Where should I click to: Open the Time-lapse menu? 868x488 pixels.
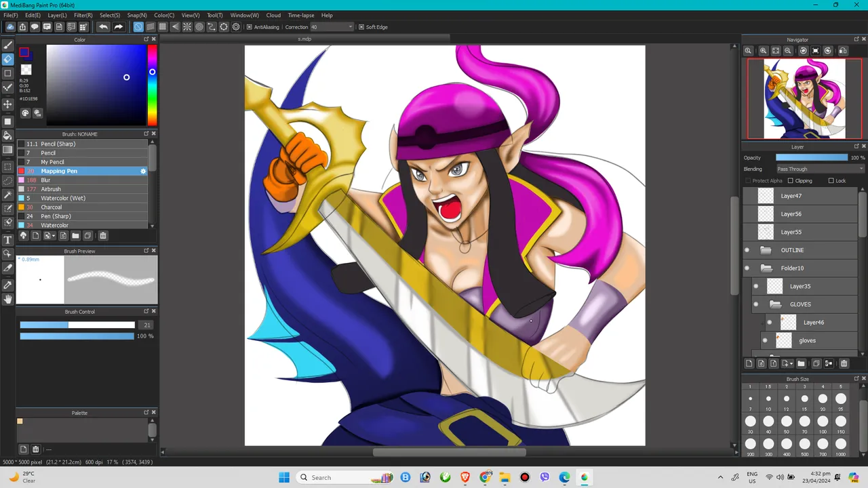pos(300,15)
